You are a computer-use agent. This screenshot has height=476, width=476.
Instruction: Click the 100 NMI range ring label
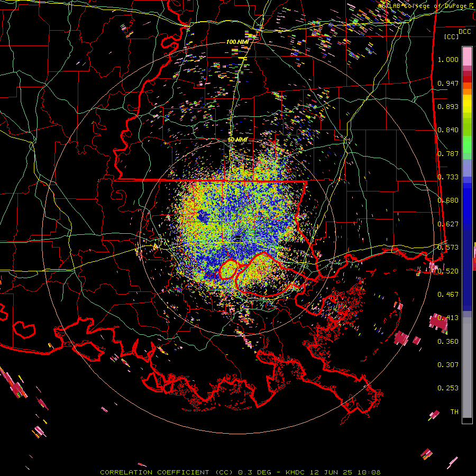237,42
